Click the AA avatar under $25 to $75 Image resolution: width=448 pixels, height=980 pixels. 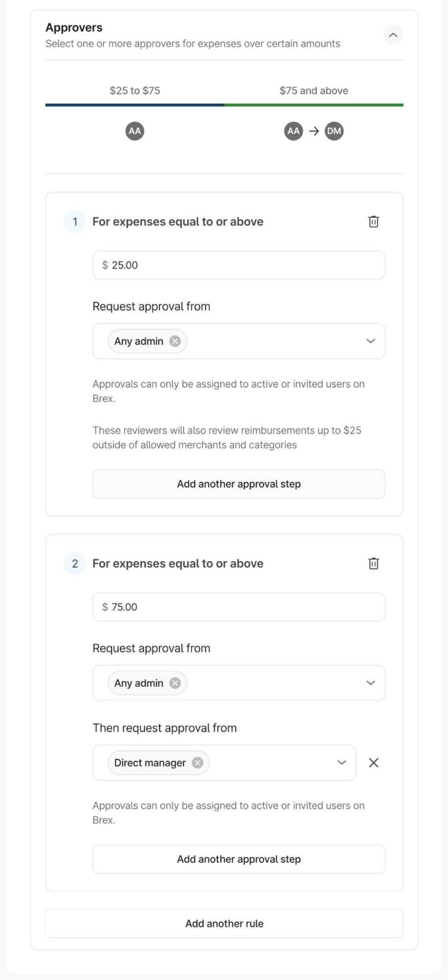pos(134,131)
